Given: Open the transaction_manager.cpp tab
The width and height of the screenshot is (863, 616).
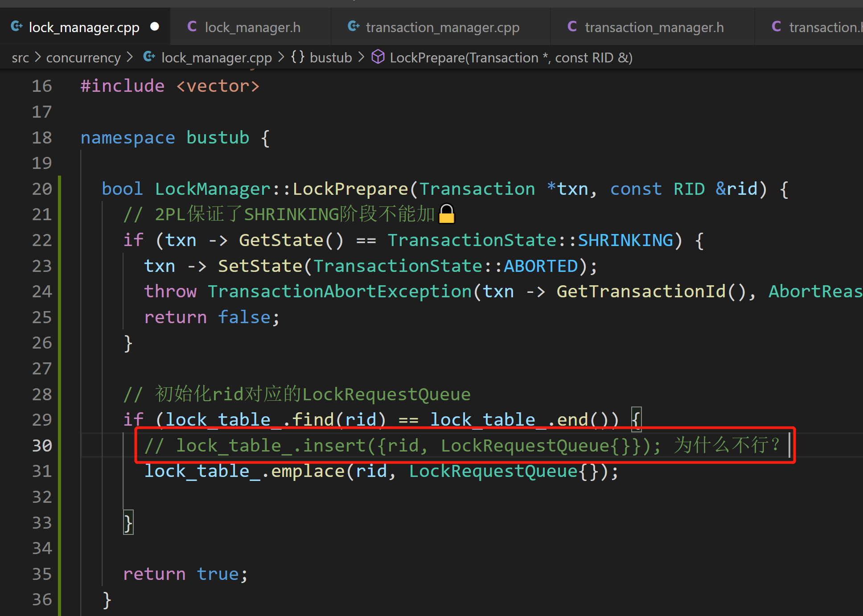Looking at the screenshot, I should [x=442, y=27].
